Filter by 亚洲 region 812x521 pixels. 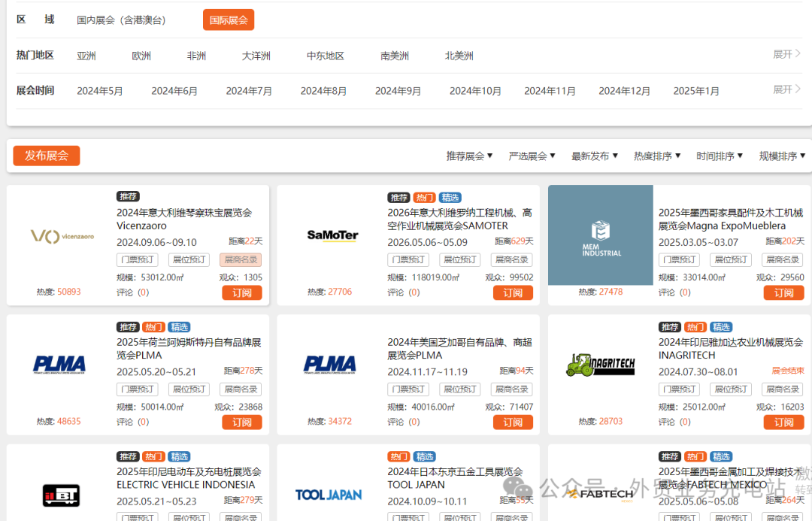pos(86,56)
